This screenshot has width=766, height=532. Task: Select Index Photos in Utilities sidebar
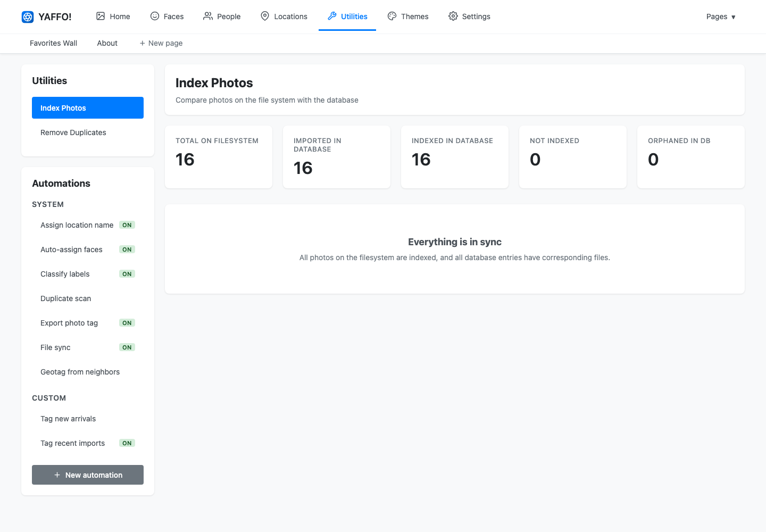88,107
